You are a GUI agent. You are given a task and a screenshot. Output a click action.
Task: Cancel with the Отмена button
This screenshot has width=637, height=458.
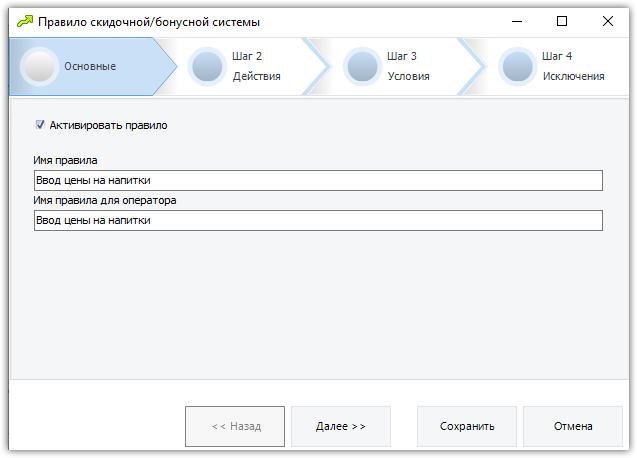pyautogui.click(x=573, y=426)
